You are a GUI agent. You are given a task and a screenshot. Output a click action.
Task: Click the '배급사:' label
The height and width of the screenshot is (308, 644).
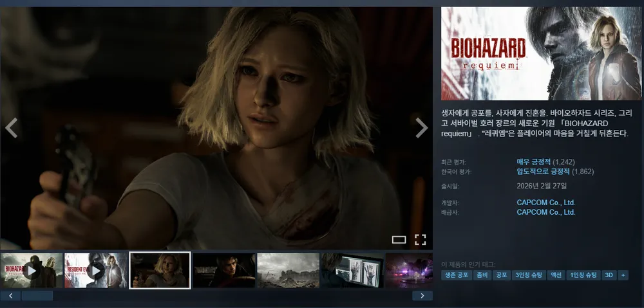pyautogui.click(x=451, y=213)
